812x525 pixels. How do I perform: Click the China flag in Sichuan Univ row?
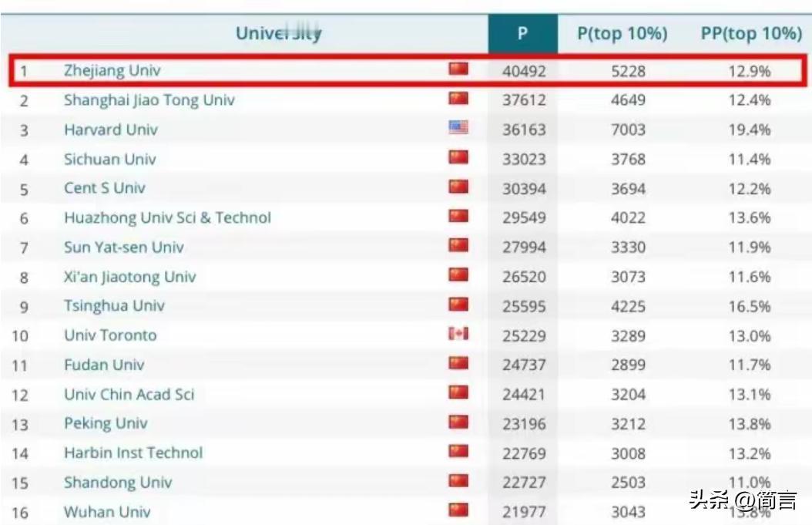pyautogui.click(x=458, y=157)
